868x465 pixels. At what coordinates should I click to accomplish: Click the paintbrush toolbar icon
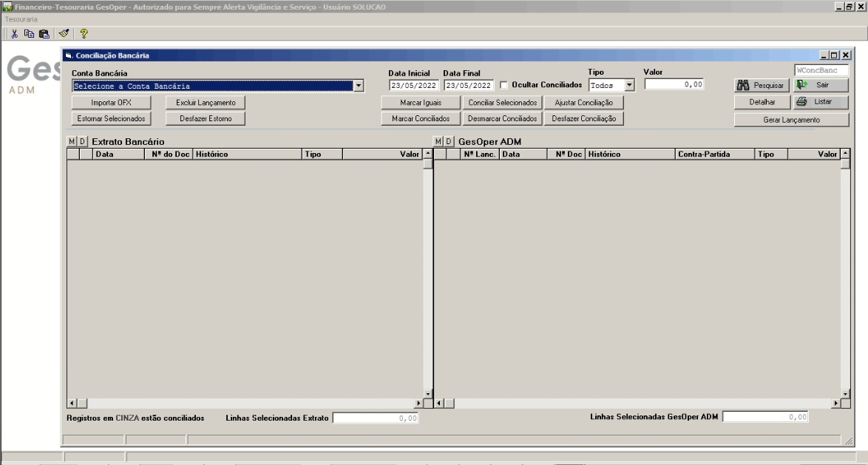click(64, 34)
